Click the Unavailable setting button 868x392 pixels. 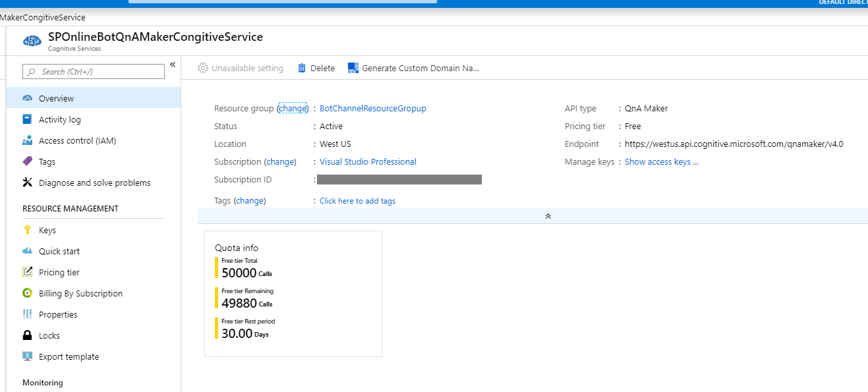[241, 68]
